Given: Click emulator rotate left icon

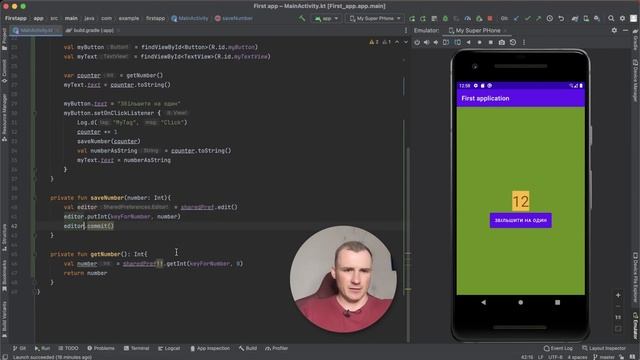Looking at the screenshot, I should point(446,42).
